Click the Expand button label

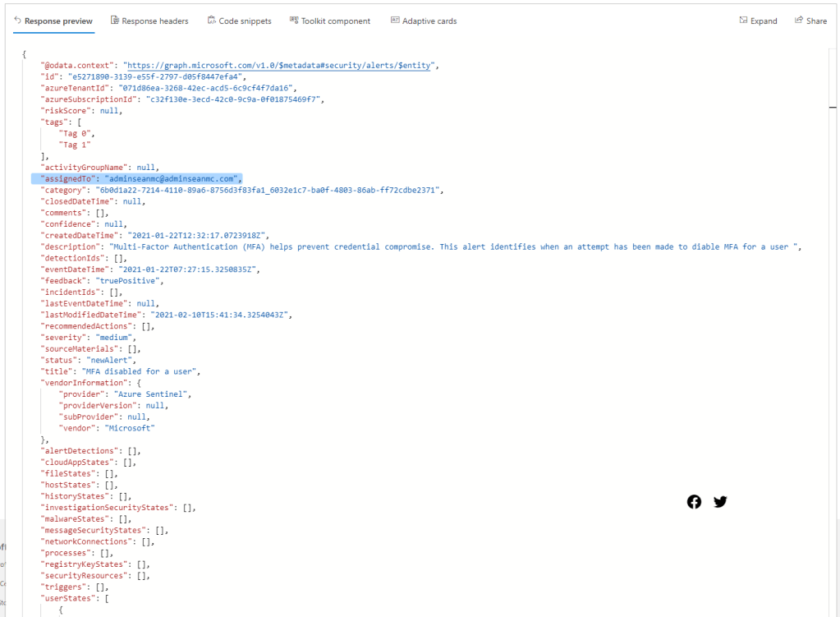coord(764,21)
